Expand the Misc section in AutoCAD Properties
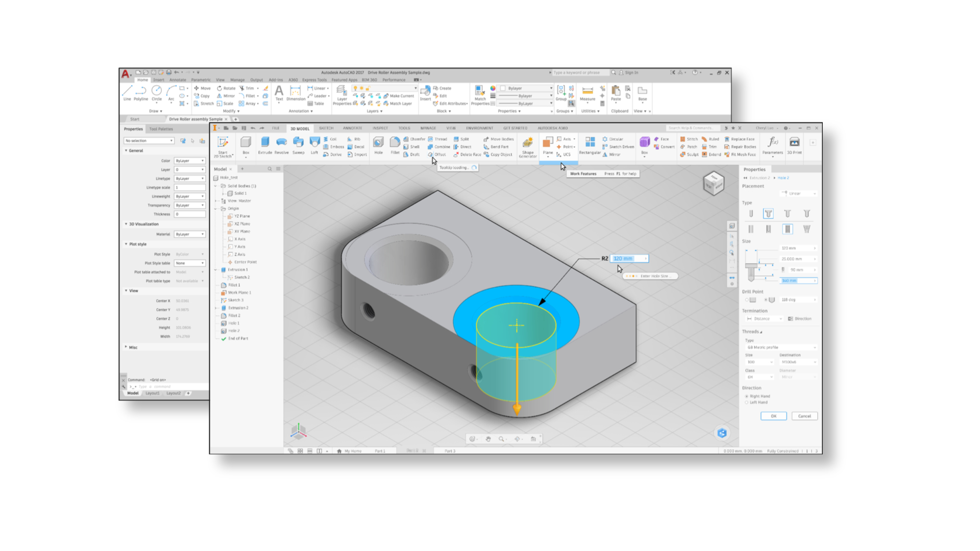Image resolution: width=980 pixels, height=551 pixels. 126,347
